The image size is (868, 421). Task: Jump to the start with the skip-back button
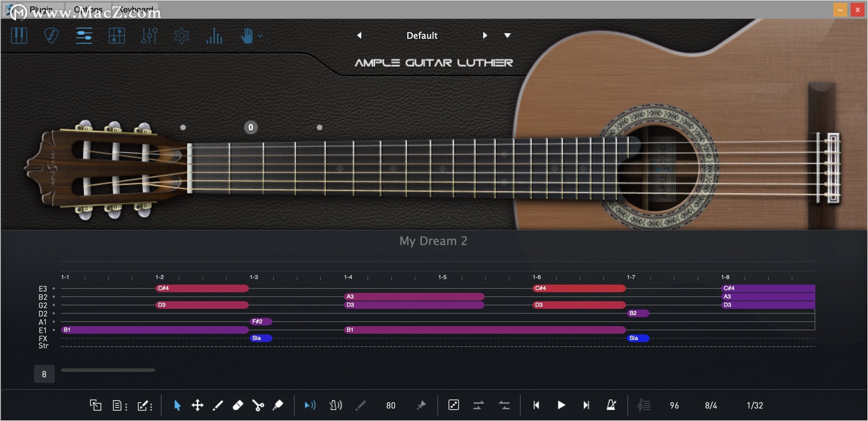536,405
